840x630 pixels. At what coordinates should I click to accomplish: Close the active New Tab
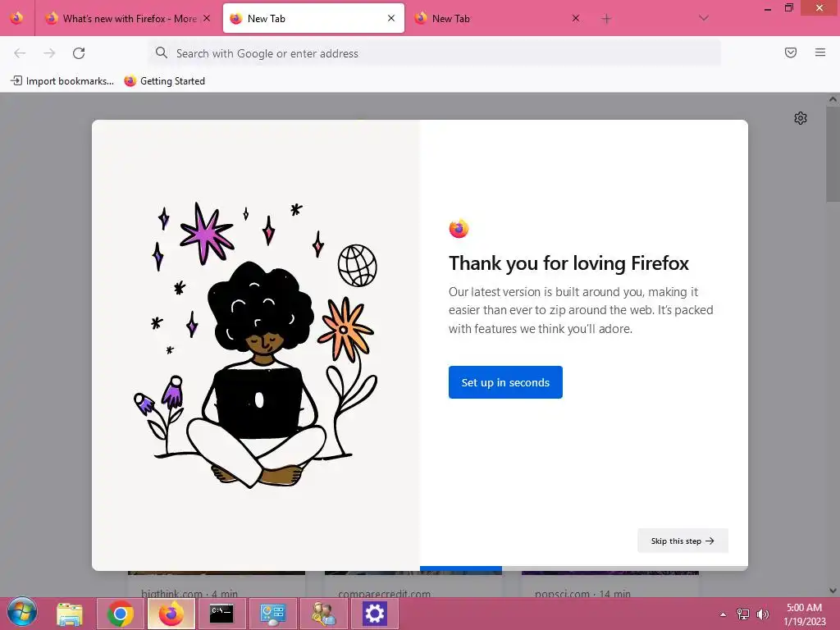tap(391, 18)
